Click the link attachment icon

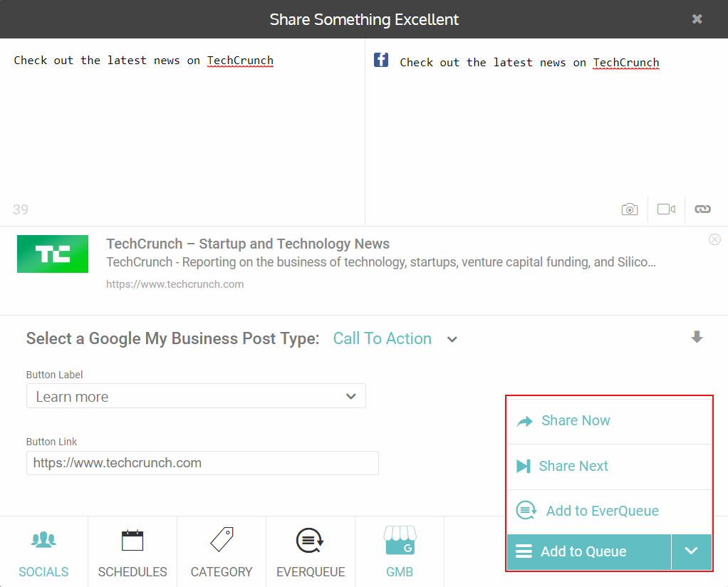(x=702, y=209)
